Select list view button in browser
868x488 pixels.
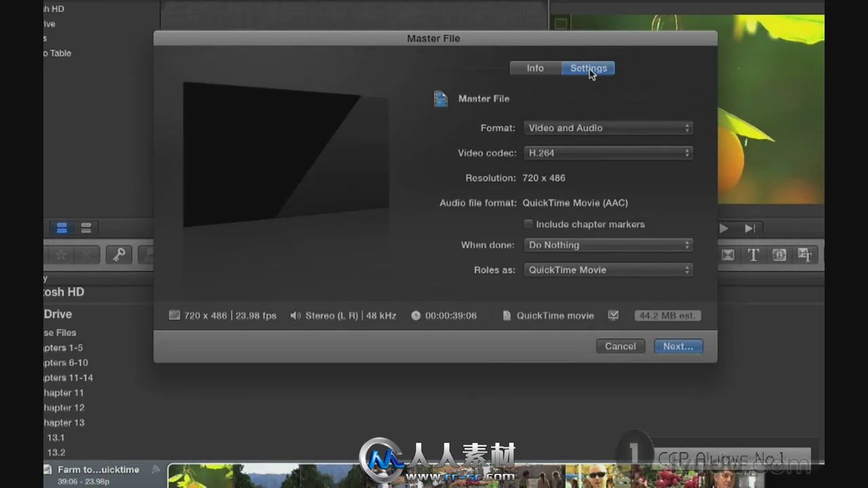tap(86, 228)
